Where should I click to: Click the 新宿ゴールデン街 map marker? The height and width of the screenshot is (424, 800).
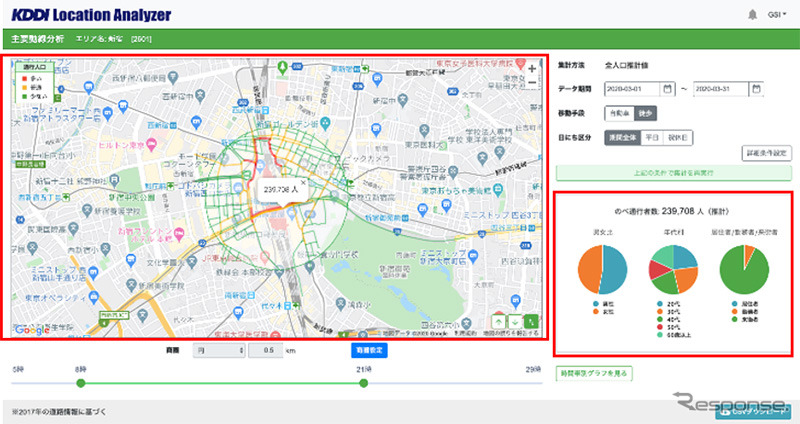(326, 123)
